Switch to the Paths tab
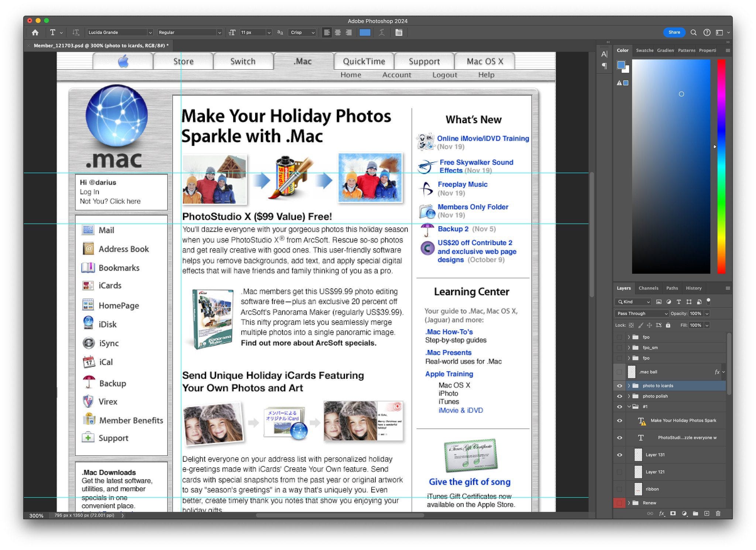This screenshot has height=550, width=756. click(672, 288)
